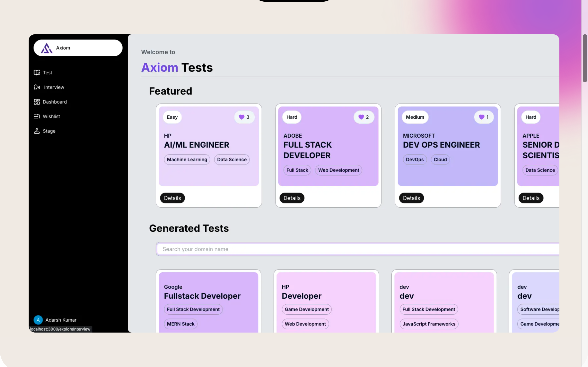Image resolution: width=588 pixels, height=367 pixels.
Task: Click the Test book icon in sidebar
Action: [37, 73]
